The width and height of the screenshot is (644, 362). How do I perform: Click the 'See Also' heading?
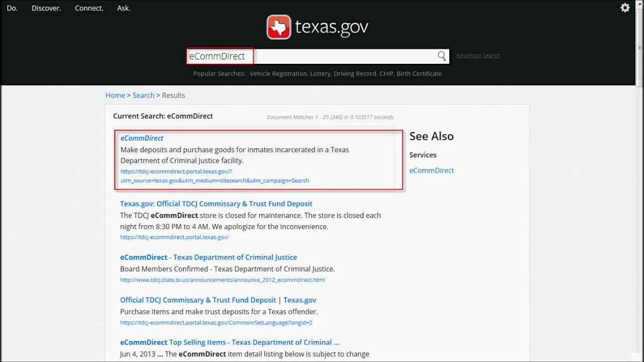[x=431, y=136]
